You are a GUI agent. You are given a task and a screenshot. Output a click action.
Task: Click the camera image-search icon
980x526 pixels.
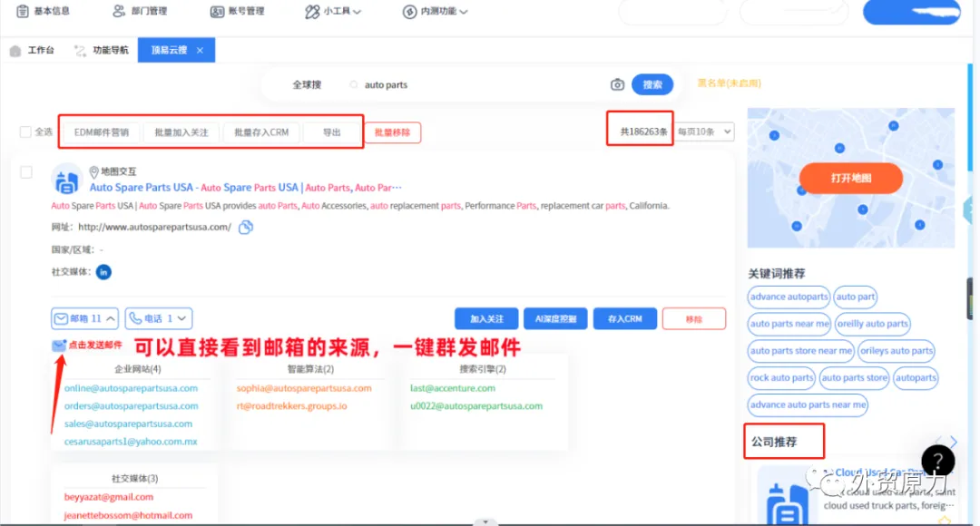pyautogui.click(x=617, y=84)
